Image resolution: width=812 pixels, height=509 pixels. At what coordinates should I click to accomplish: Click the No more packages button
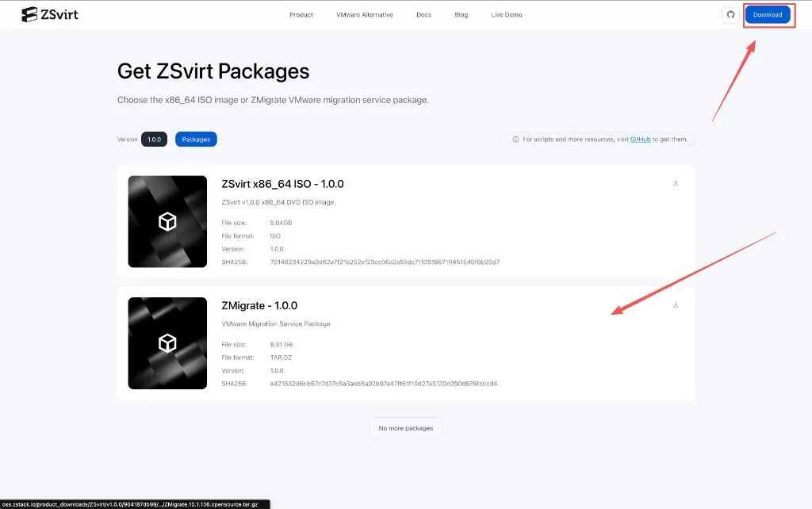405,428
